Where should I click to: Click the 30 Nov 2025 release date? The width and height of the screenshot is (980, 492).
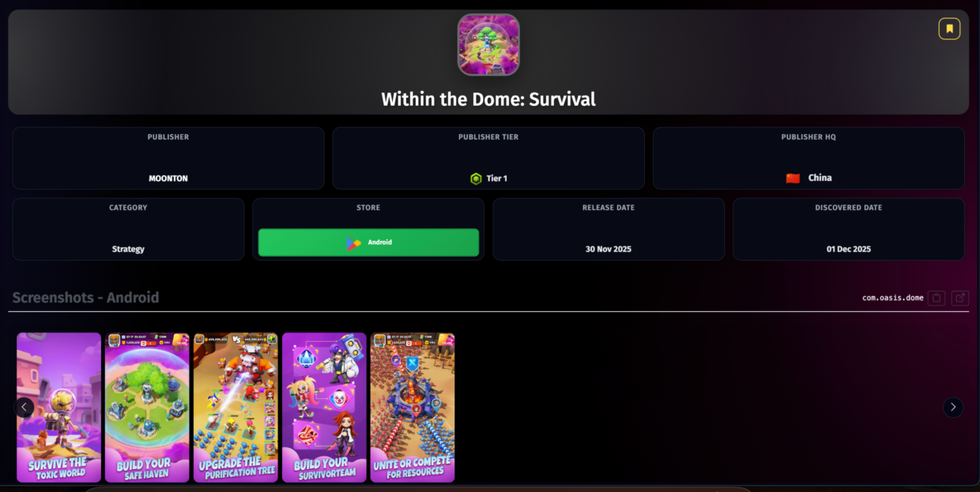coord(609,249)
